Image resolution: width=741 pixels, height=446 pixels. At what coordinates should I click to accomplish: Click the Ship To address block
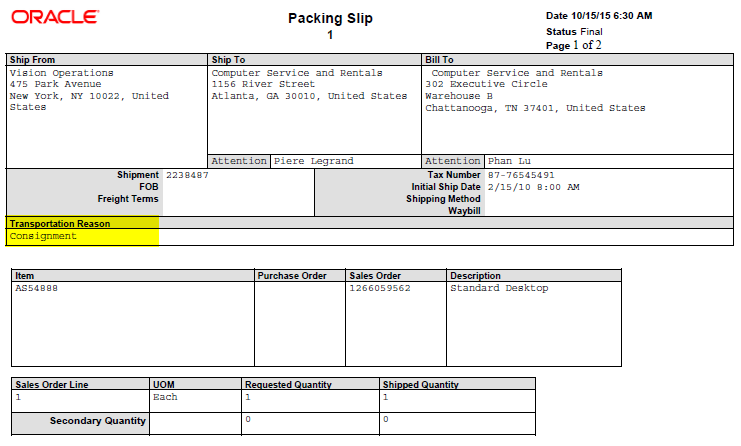(309, 85)
